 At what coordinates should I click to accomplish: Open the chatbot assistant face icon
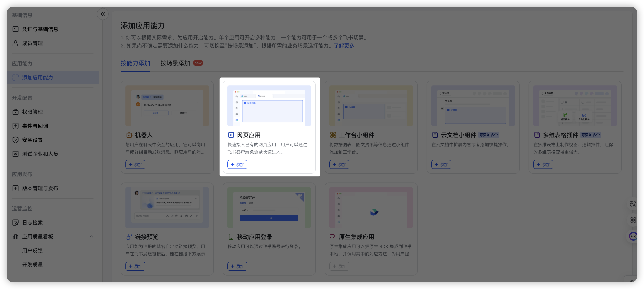point(633,236)
